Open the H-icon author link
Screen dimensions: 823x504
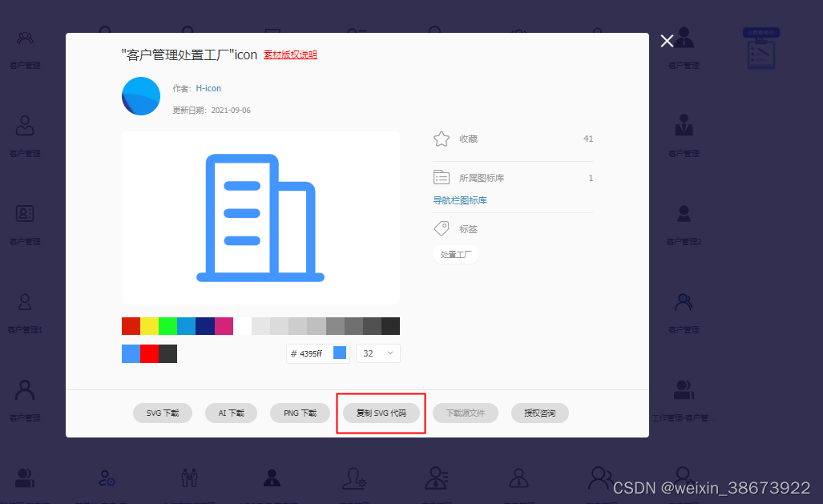point(208,88)
